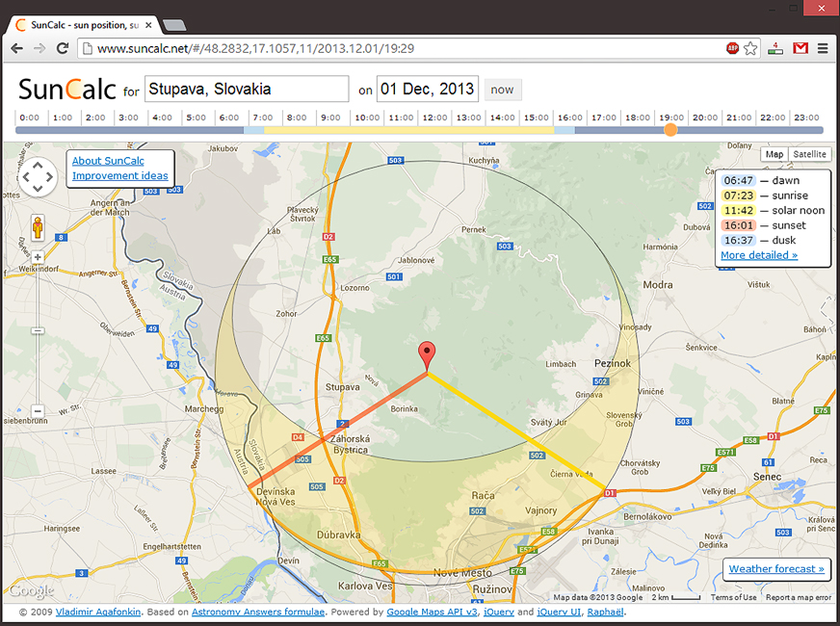The image size is (840, 626).
Task: Open map Terms of Use
Action: point(733,597)
